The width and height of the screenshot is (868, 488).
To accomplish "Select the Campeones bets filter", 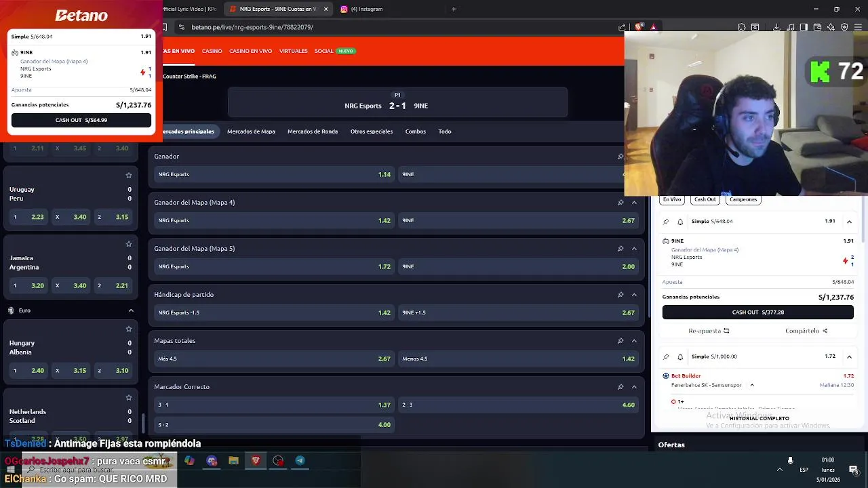I will tap(743, 199).
